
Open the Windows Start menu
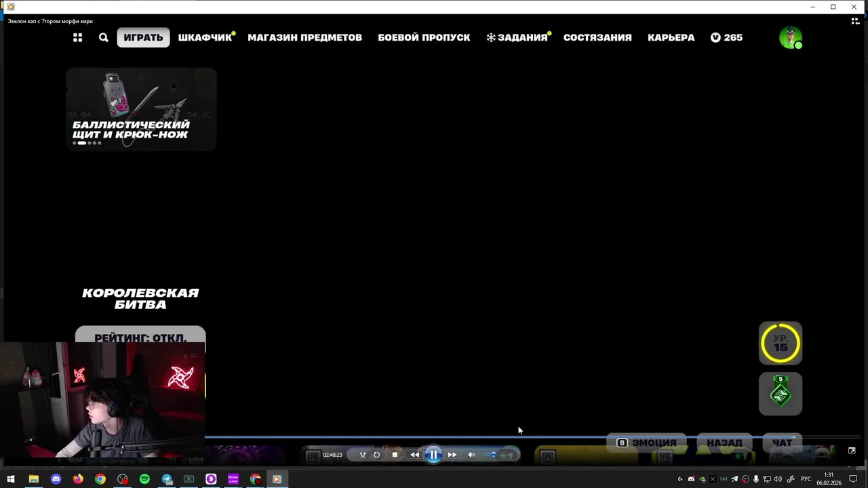11,479
